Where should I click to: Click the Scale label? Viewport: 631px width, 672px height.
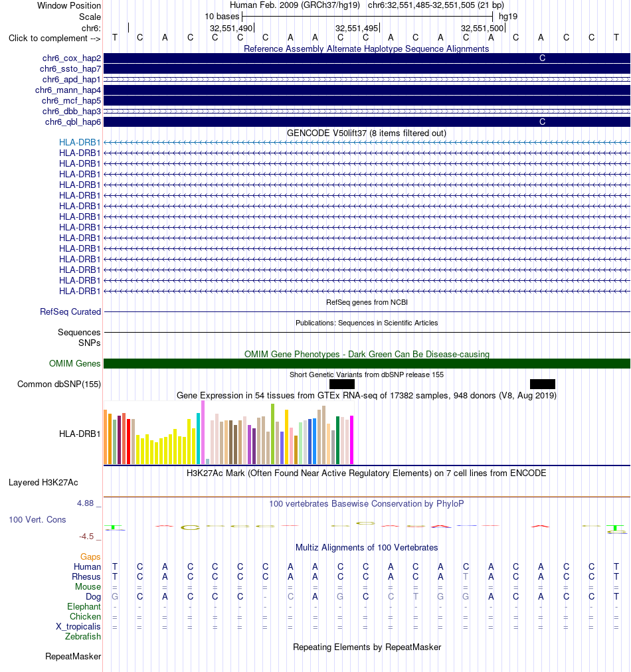point(90,17)
